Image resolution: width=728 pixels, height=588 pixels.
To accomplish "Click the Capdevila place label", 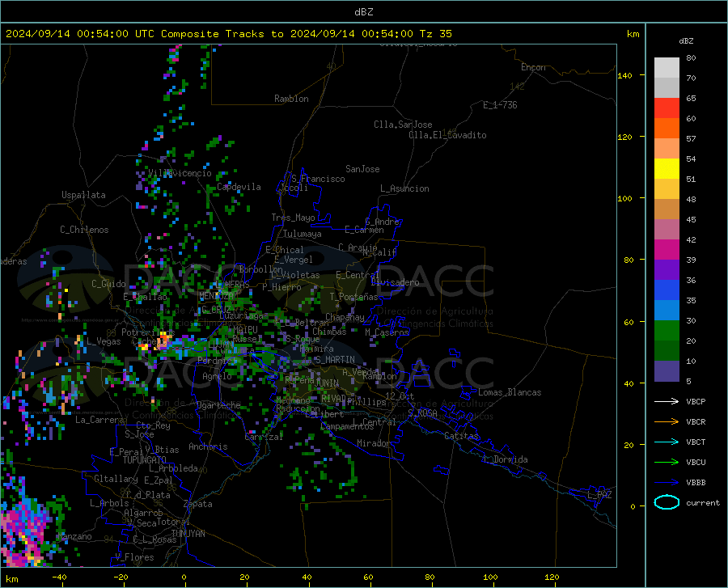I will [239, 187].
